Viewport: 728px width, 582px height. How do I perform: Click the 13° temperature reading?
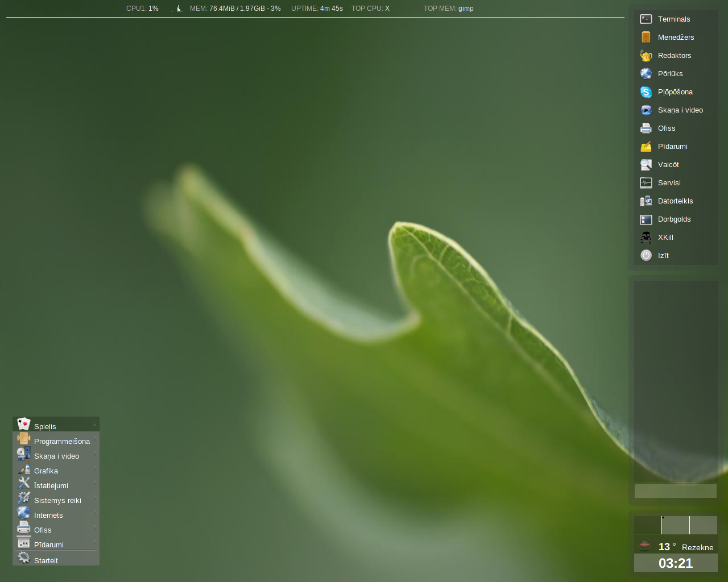667,547
